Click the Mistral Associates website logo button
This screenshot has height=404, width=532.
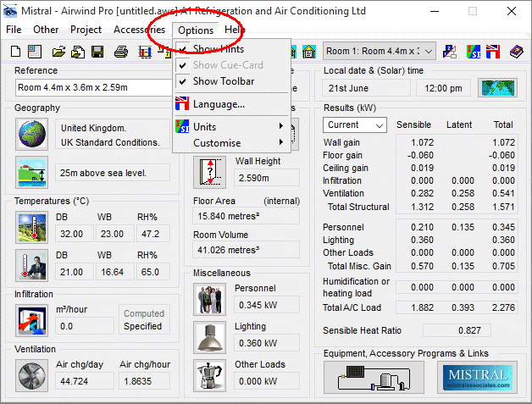[477, 376]
